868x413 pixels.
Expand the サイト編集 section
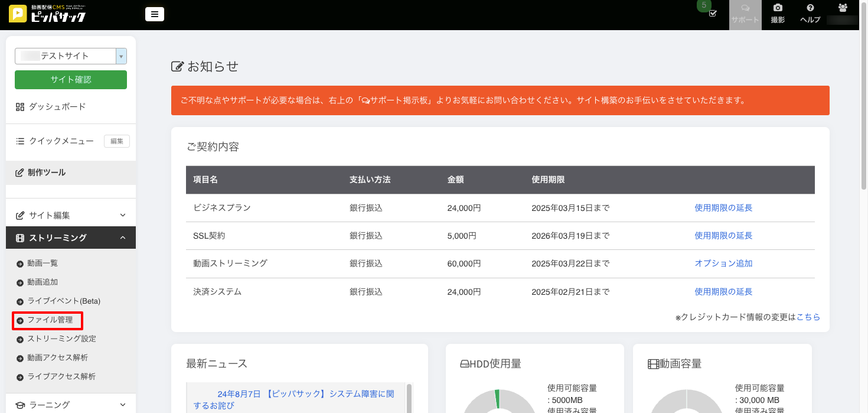click(x=71, y=215)
